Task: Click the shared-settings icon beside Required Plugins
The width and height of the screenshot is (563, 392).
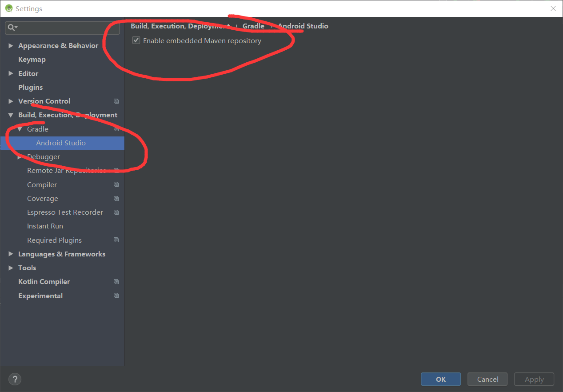Action: click(116, 240)
